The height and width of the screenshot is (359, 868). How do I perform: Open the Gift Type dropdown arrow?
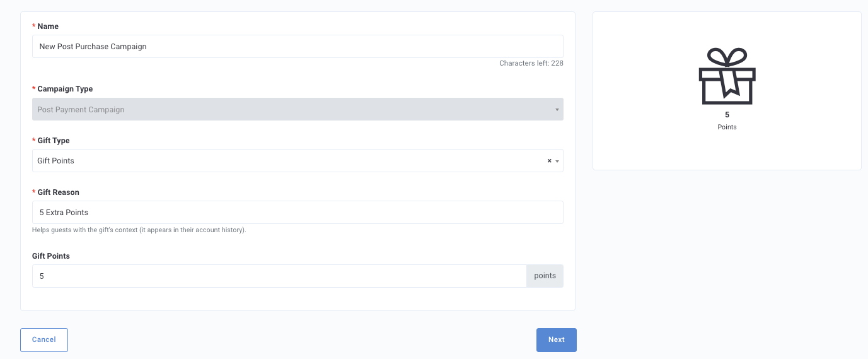pyautogui.click(x=557, y=162)
